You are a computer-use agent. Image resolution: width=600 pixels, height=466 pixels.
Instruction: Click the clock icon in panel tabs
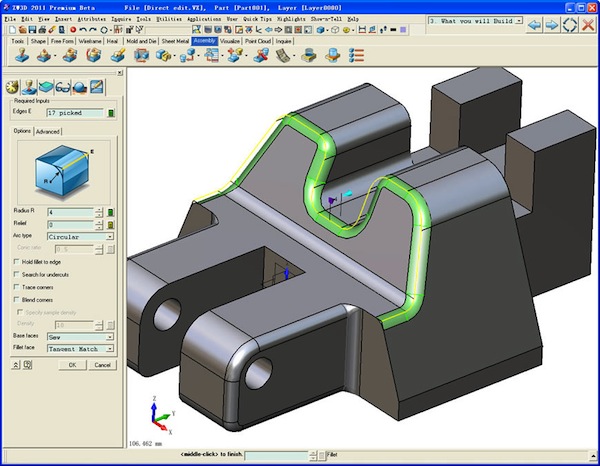(x=12, y=87)
